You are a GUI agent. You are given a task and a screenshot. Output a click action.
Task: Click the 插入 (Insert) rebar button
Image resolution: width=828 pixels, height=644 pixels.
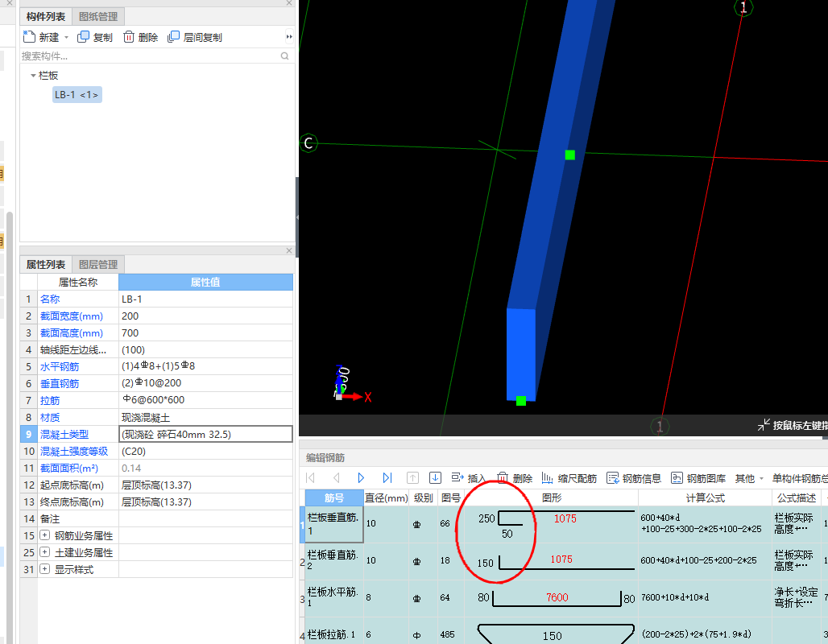[468, 478]
